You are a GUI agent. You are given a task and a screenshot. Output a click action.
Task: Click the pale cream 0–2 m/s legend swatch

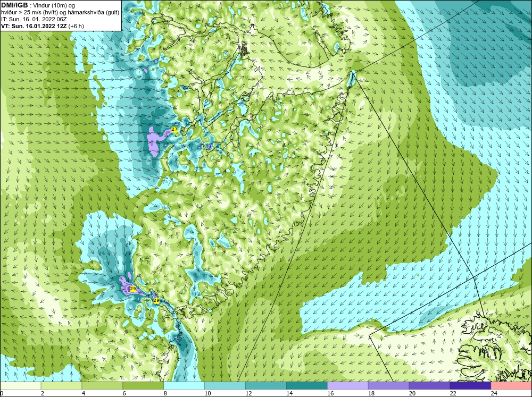tap(21, 386)
